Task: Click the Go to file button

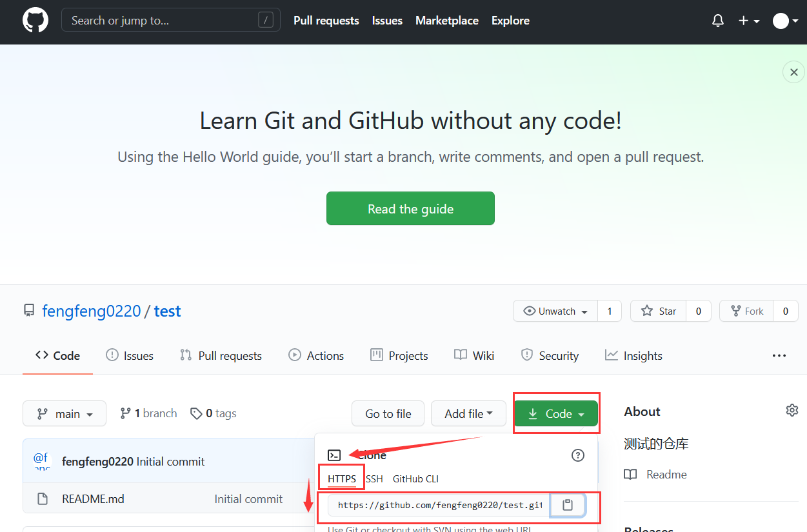Action: (388, 413)
